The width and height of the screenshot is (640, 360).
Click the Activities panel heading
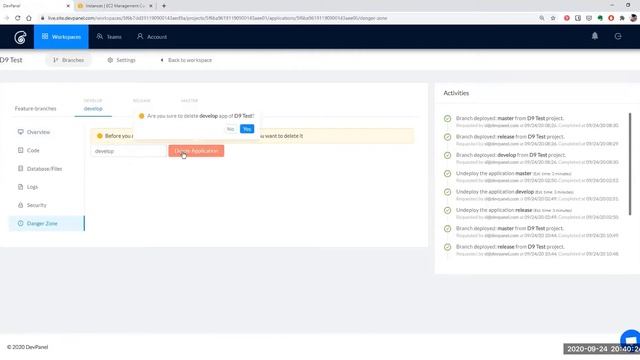[456, 93]
